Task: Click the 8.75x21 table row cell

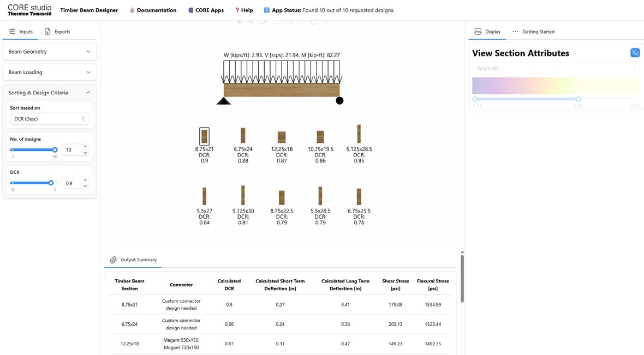Action: [x=129, y=304]
